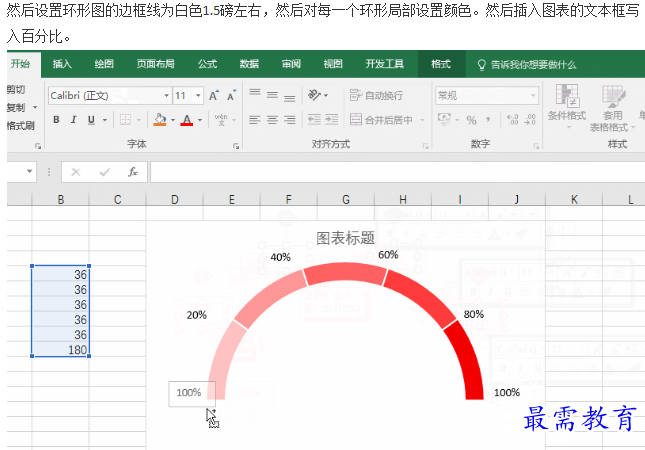Select column G header
Image resolution: width=645 pixels, height=450 pixels.
click(x=346, y=200)
